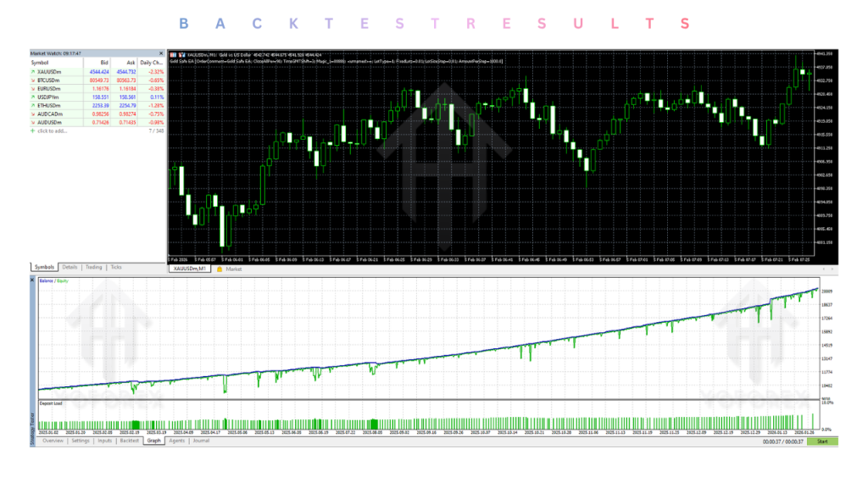Select the USDJPYm symbol row
This screenshot has height=488, width=868.
tap(97, 97)
